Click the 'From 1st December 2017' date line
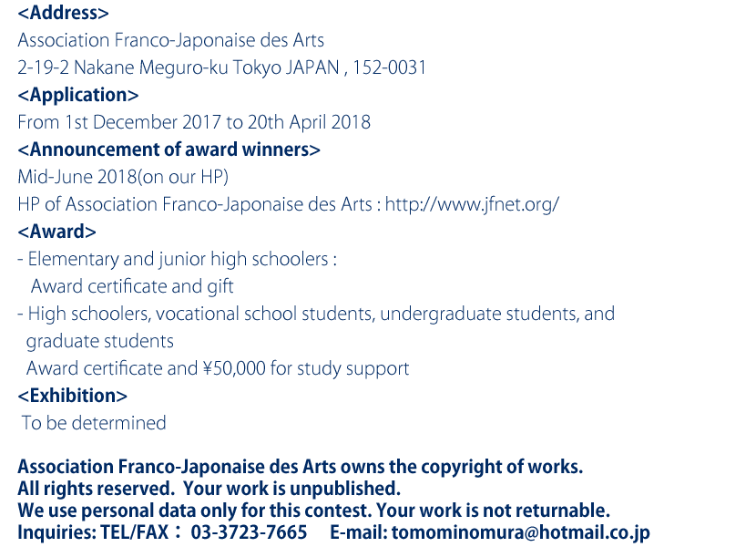The height and width of the screenshot is (547, 756). 194,123
